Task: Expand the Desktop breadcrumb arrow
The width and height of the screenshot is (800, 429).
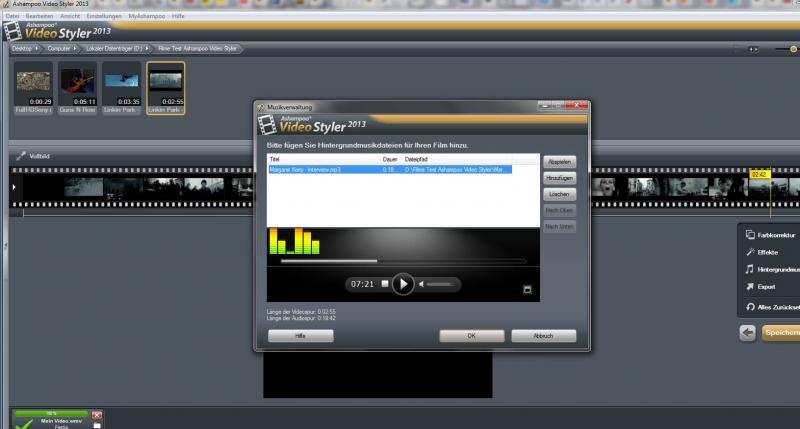Action: pos(37,48)
